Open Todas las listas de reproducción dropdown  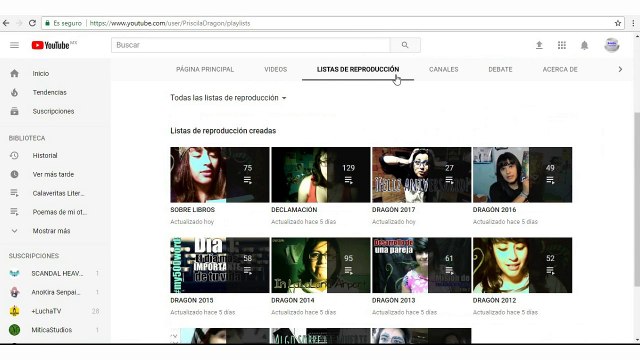(x=228, y=98)
